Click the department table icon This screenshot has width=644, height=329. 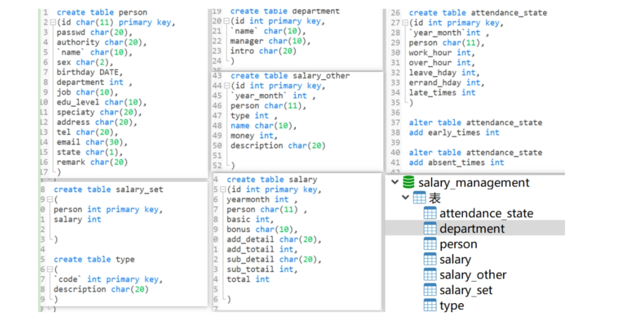pos(430,228)
